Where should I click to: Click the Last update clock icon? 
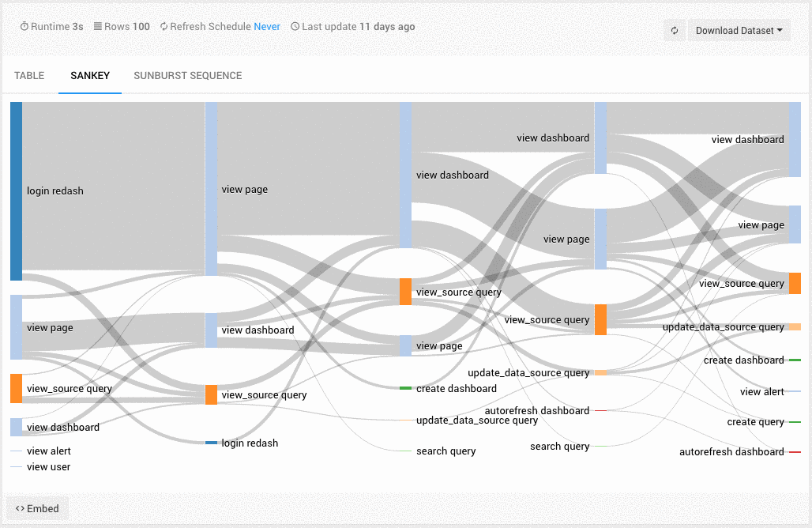coord(295,27)
